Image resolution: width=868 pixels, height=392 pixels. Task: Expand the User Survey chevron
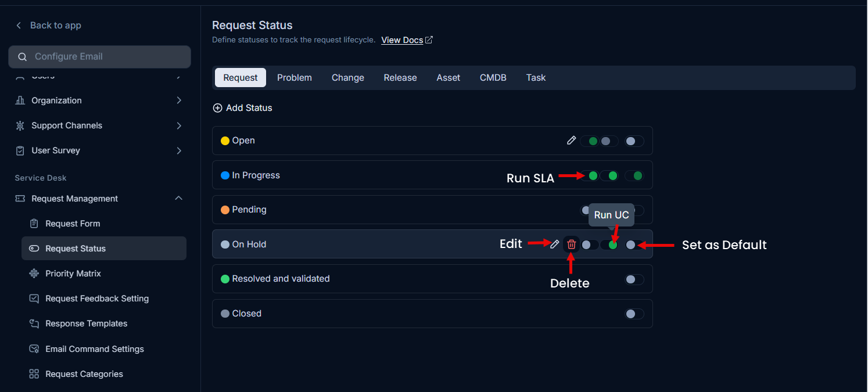[x=179, y=150]
